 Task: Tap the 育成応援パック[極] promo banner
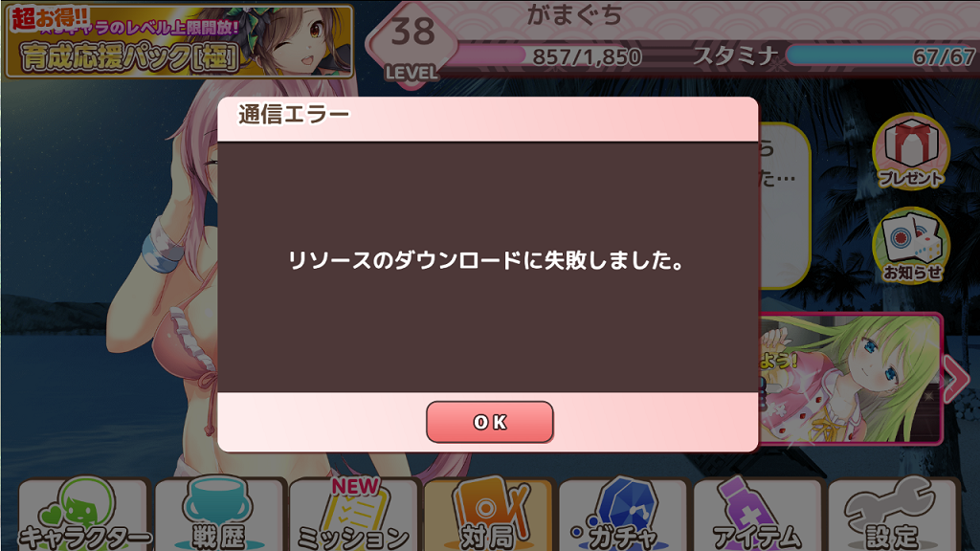179,41
